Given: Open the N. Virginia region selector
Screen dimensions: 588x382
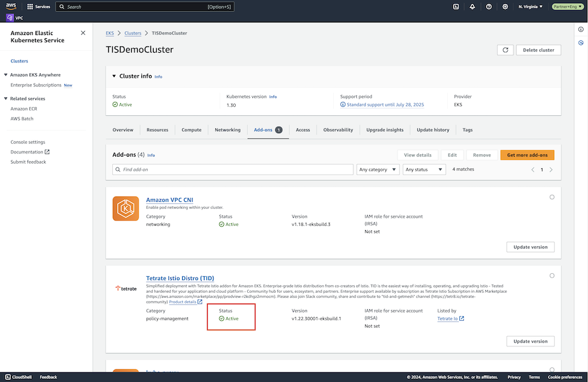Looking at the screenshot, I should [x=530, y=7].
